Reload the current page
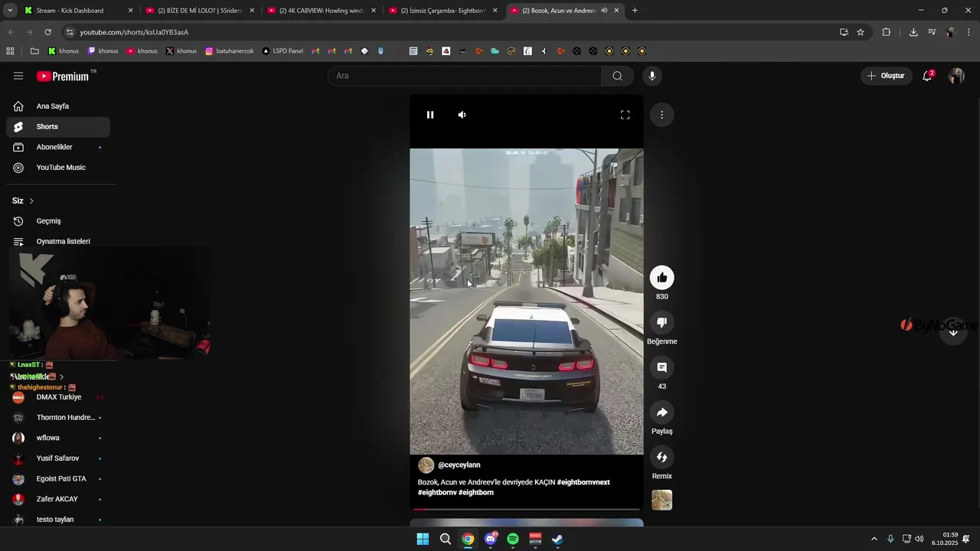Viewport: 980px width, 551px height. point(47,32)
